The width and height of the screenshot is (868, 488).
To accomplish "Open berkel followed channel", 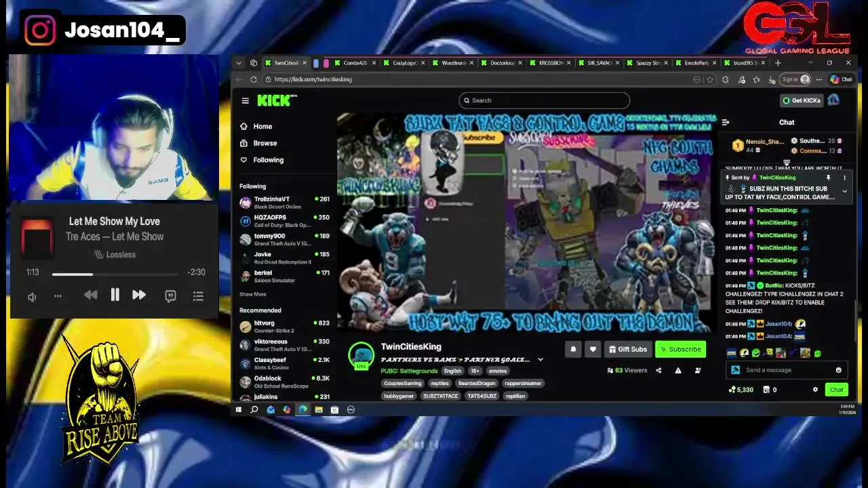I will click(x=284, y=276).
